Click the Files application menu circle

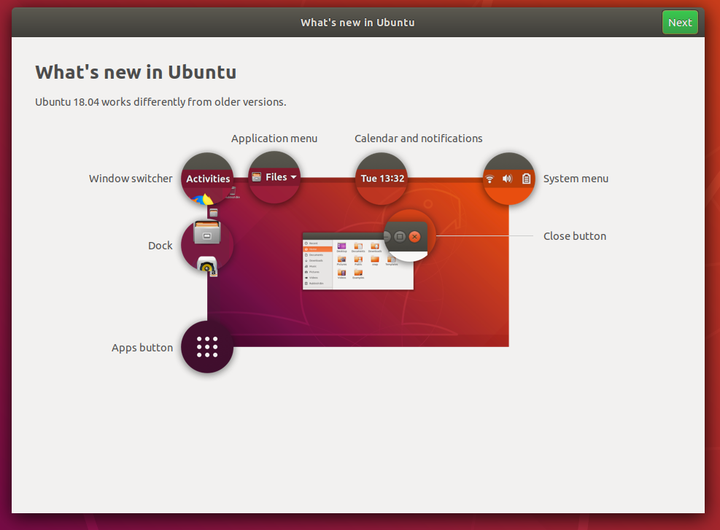tap(274, 177)
